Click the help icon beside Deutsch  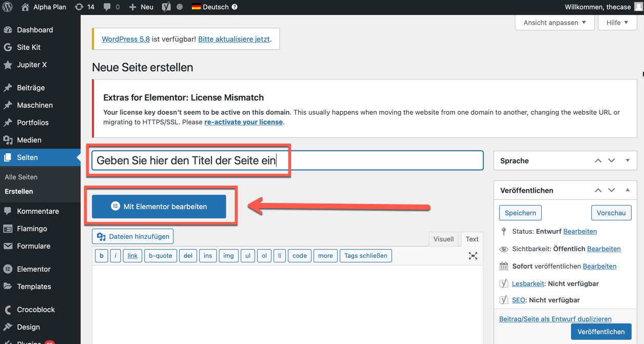[235, 7]
